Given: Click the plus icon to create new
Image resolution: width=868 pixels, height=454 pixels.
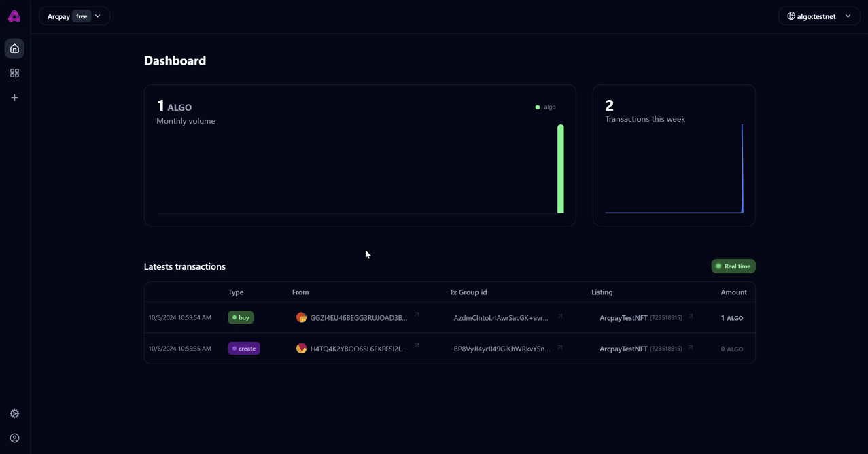Looking at the screenshot, I should click(14, 98).
